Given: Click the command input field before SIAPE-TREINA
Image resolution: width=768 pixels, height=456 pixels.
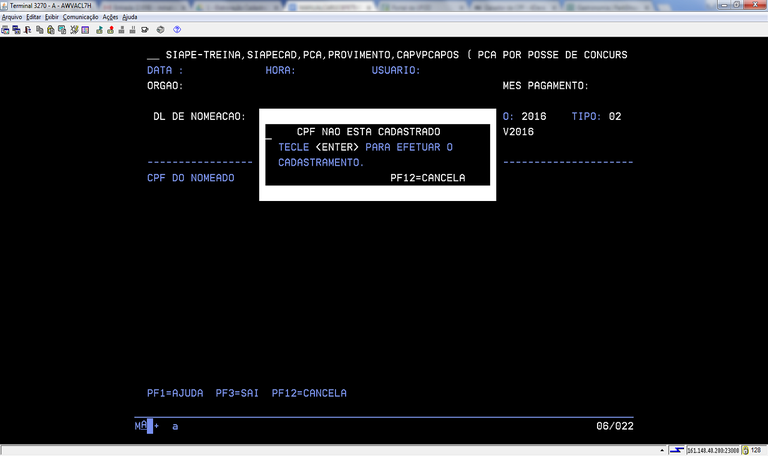Looking at the screenshot, I should tap(152, 54).
